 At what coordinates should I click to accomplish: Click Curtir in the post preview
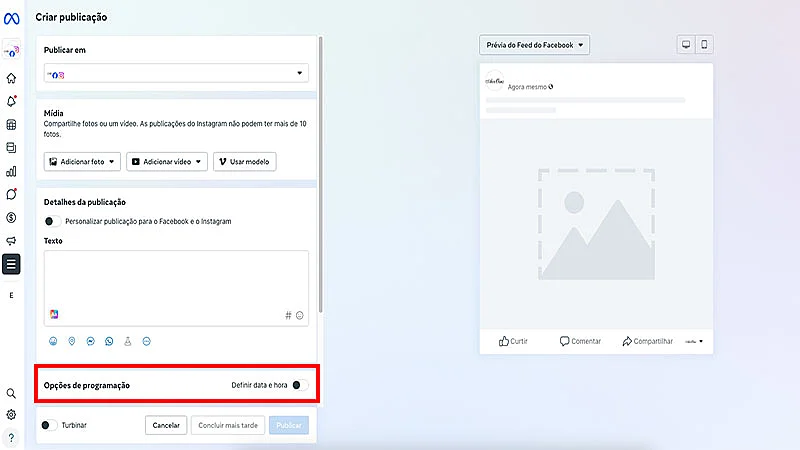(x=513, y=341)
